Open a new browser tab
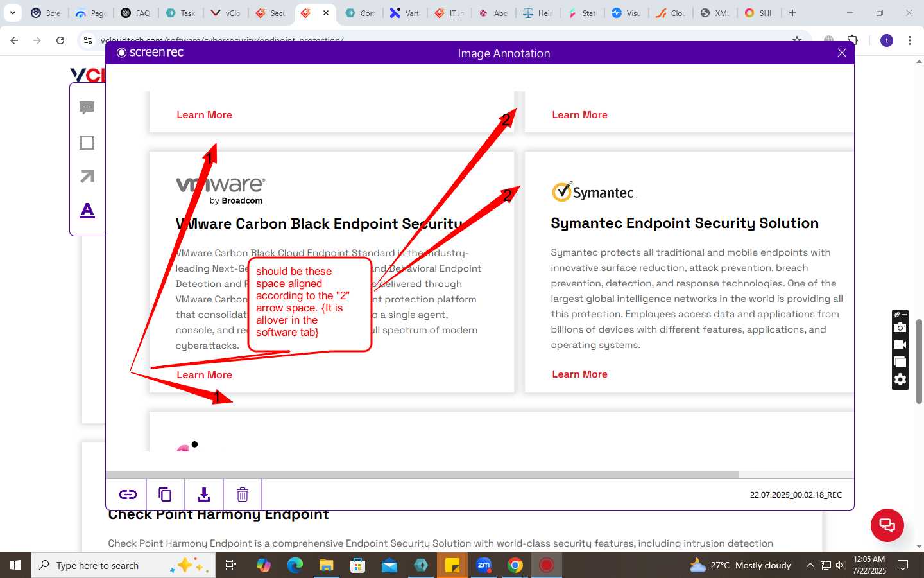This screenshot has width=924, height=578. [x=792, y=13]
